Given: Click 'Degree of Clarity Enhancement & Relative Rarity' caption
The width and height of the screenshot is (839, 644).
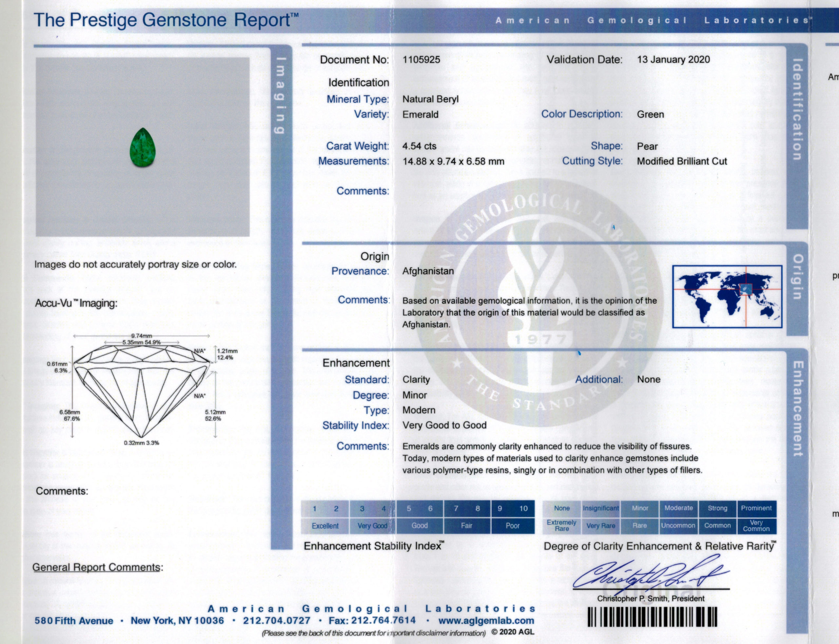Looking at the screenshot, I should 660,546.
